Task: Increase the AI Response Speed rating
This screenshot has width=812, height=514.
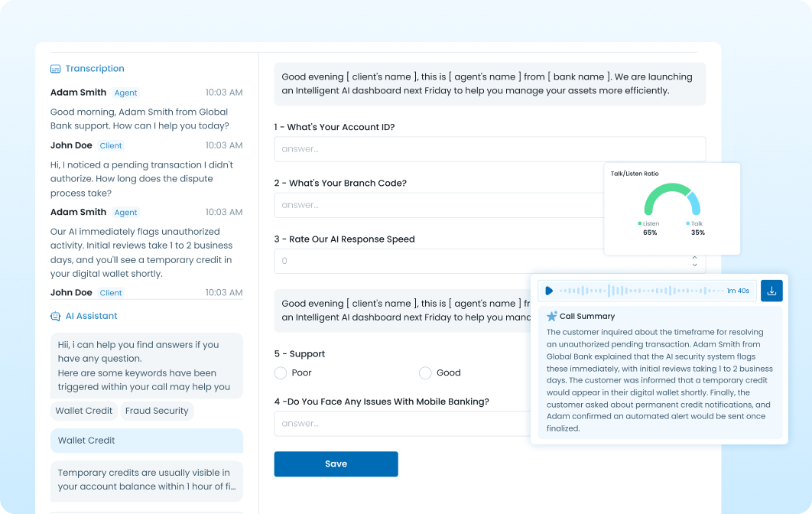Action: (694, 257)
